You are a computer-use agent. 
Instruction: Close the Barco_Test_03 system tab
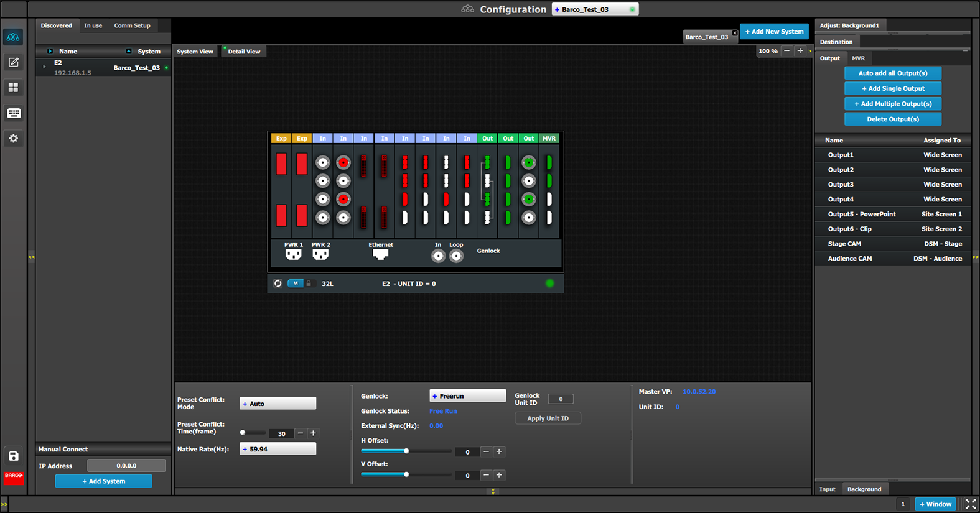tap(735, 33)
